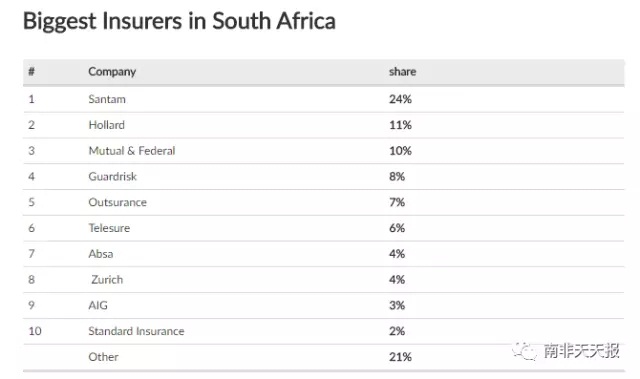This screenshot has width=640, height=379.
Task: Select the Santam company name
Action: (x=107, y=99)
